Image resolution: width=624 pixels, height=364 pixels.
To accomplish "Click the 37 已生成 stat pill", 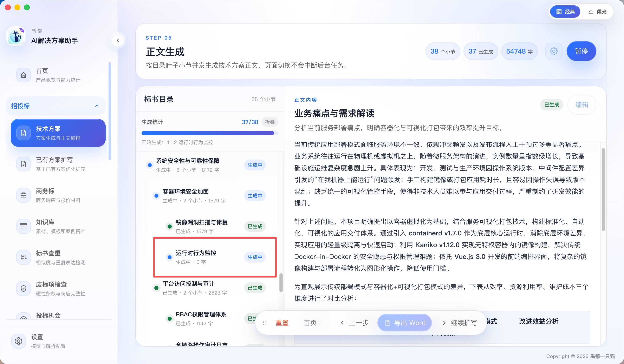I will tap(481, 51).
